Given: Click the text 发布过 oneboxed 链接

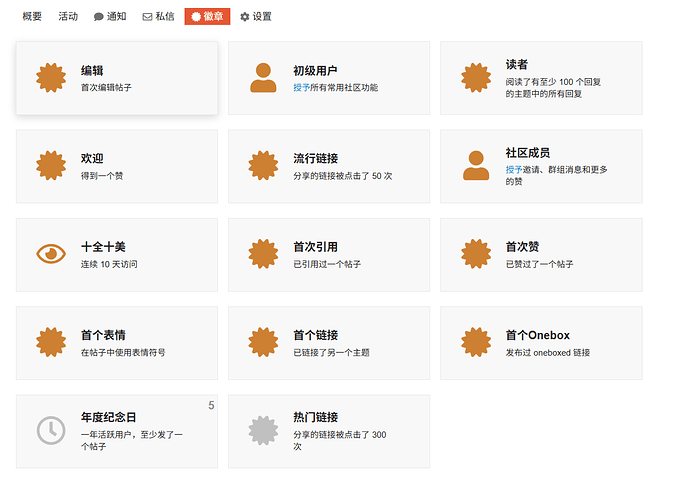Looking at the screenshot, I should [548, 353].
